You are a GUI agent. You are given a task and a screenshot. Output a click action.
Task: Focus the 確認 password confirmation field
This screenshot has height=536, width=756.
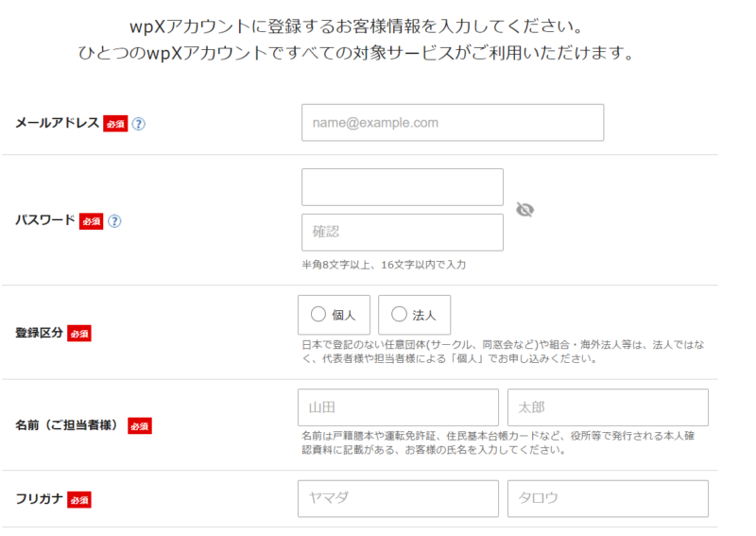[x=403, y=233]
